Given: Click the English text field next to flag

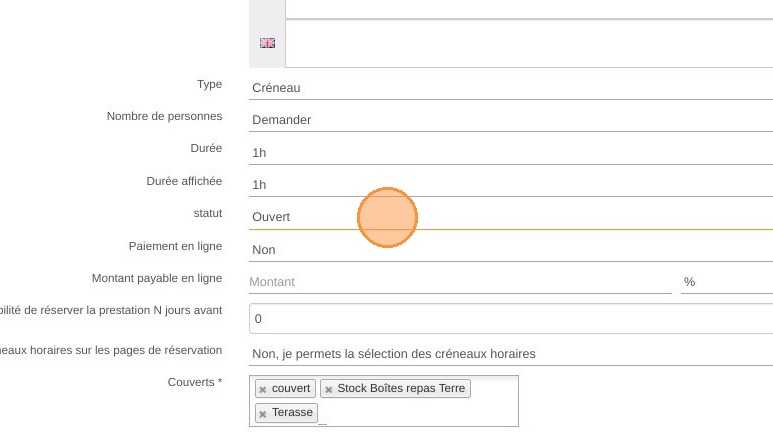Looking at the screenshot, I should click(x=529, y=43).
